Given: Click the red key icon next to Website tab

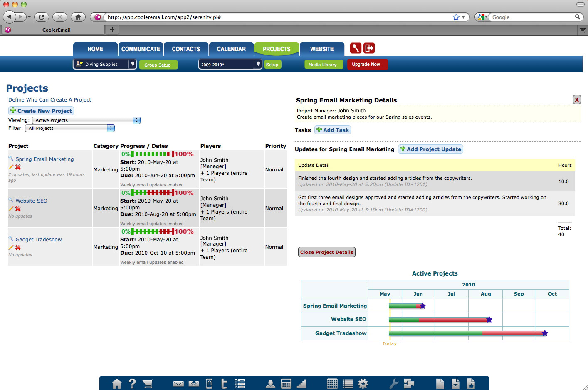Looking at the screenshot, I should (356, 48).
